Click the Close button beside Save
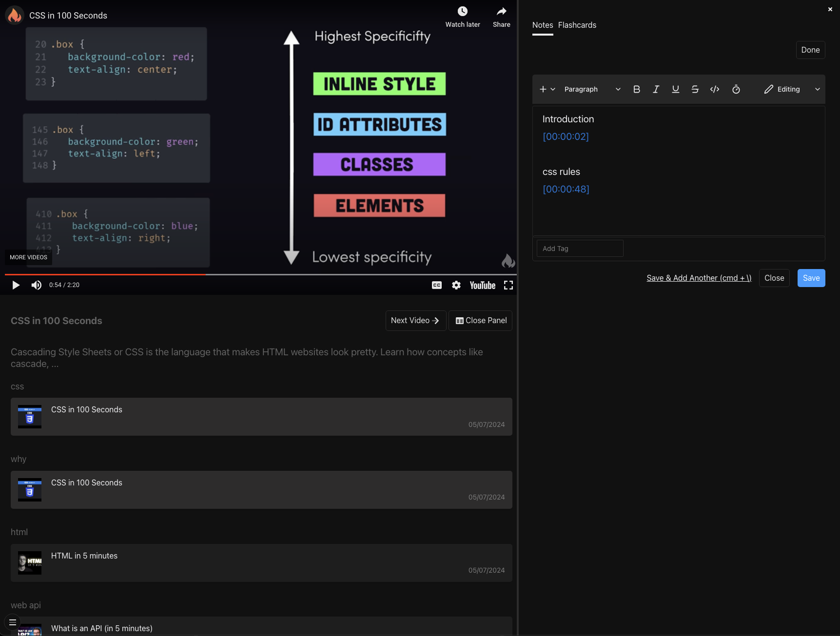Viewport: 840px width, 636px height. pos(774,278)
